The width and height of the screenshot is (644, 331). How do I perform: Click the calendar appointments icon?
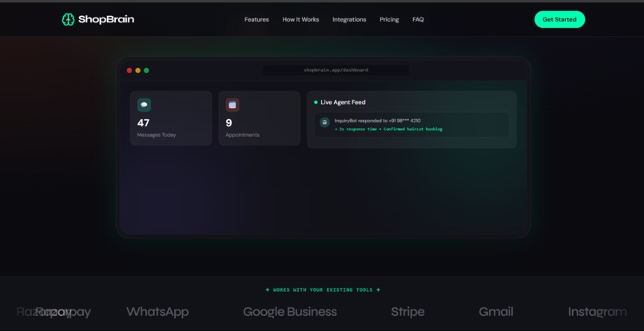[233, 105]
